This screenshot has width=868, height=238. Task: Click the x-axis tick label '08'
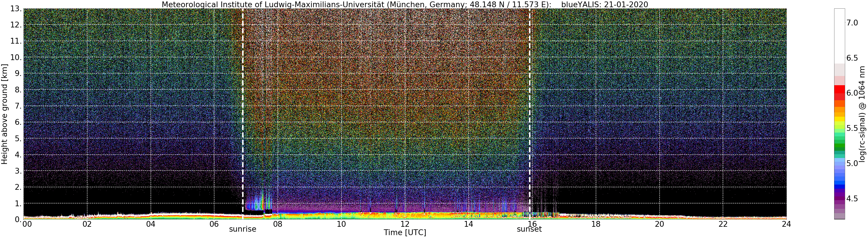(x=278, y=224)
